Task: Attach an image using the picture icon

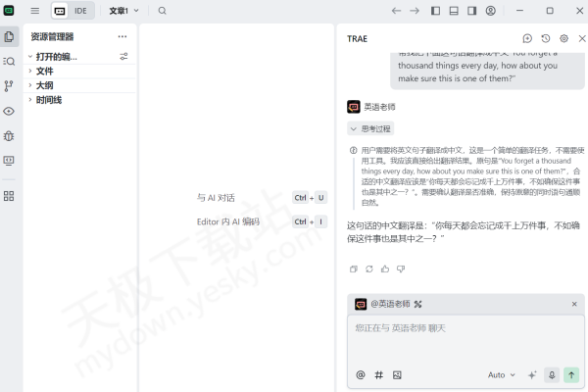Action: tap(397, 374)
